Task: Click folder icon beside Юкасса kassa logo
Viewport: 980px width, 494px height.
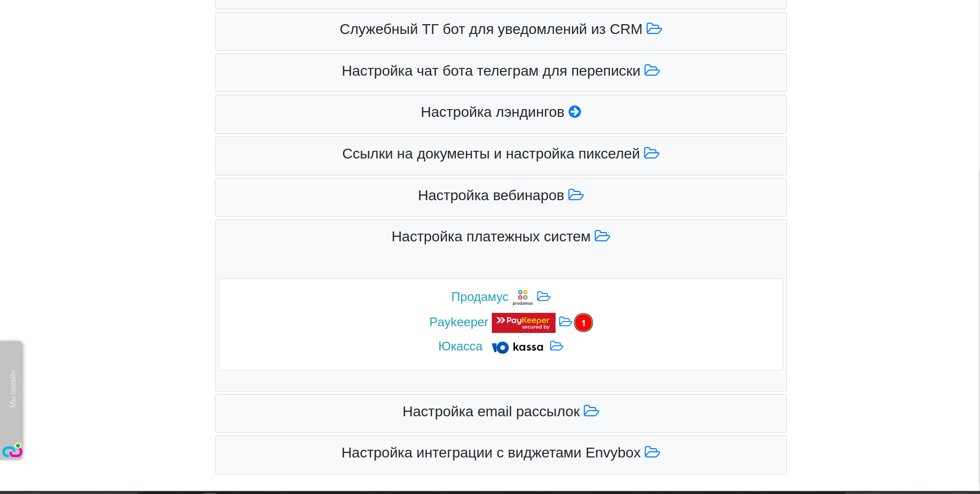Action: pyautogui.click(x=557, y=346)
